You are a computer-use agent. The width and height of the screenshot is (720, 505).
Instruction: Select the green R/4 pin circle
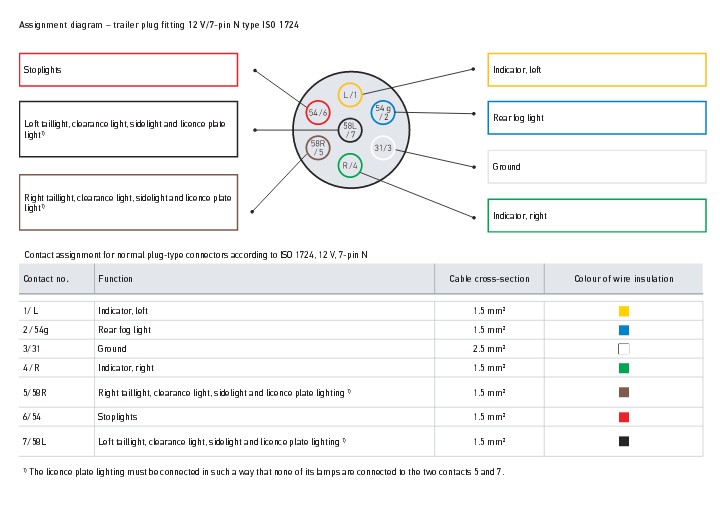coord(349,165)
